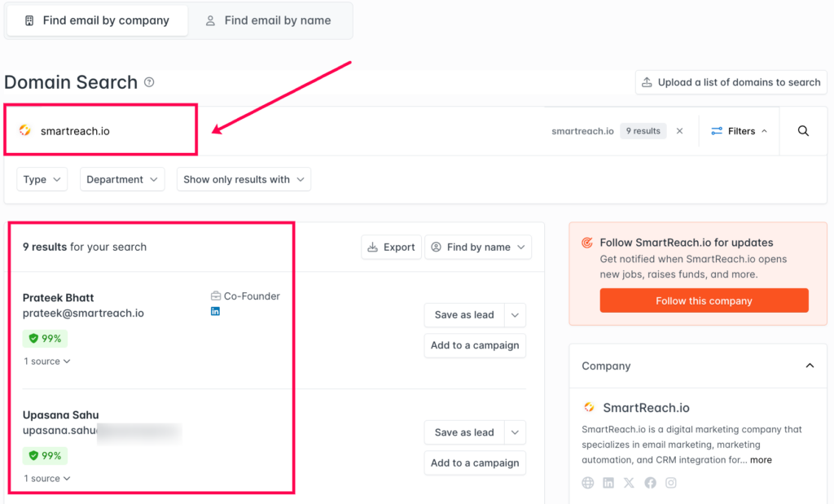The width and height of the screenshot is (834, 504).
Task: Click the target icon beside Follow SmartReach.io
Action: (x=587, y=243)
